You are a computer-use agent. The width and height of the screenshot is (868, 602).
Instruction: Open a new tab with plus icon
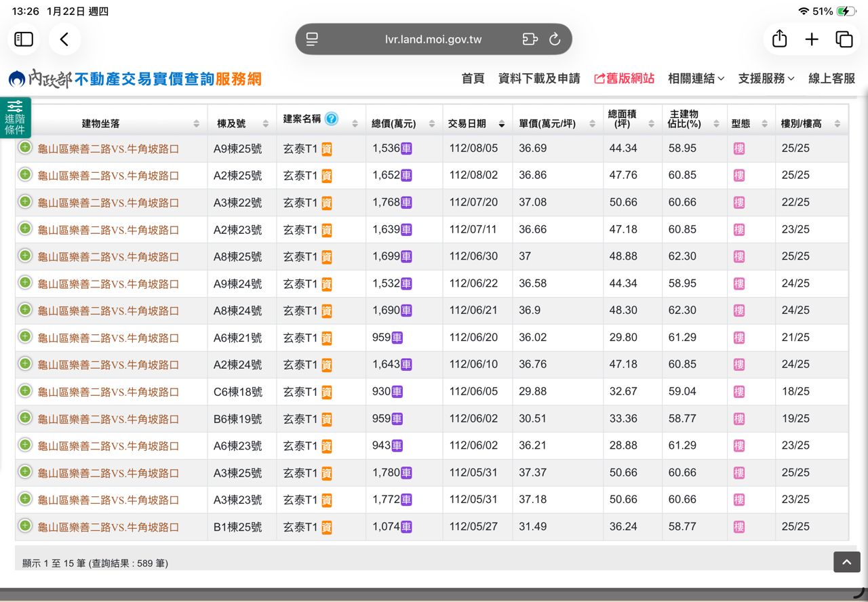tap(812, 39)
